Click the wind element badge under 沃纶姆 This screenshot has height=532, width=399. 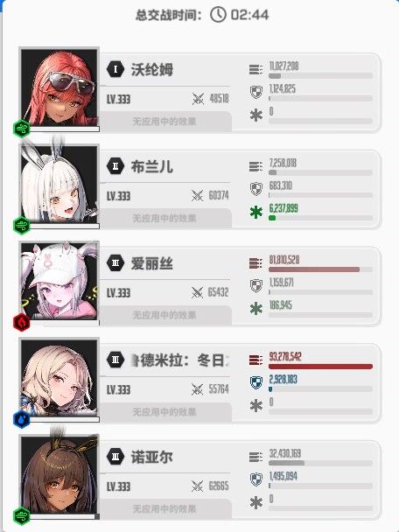[x=21, y=129]
